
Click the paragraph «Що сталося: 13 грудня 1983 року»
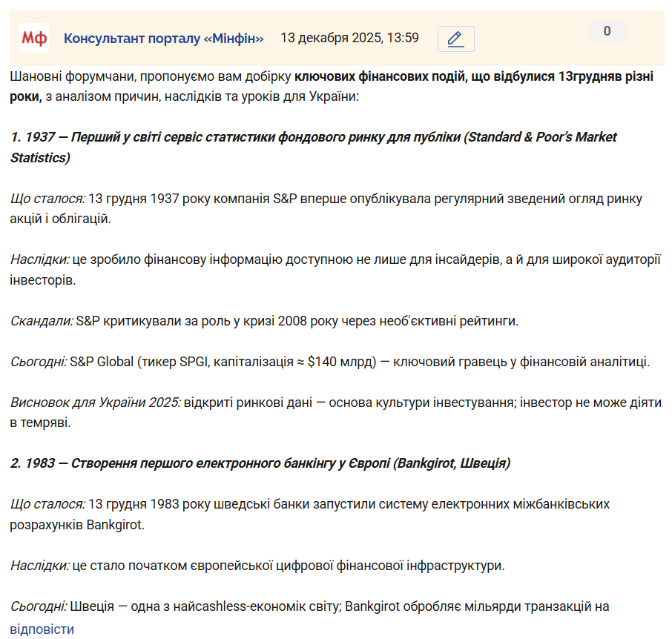309,514
